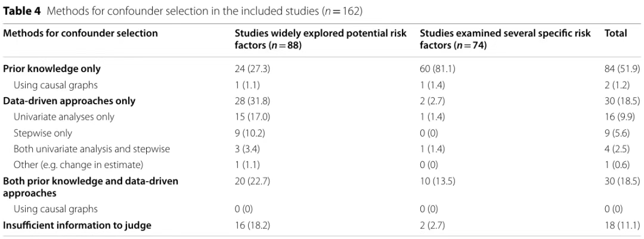
Task: Click the value 10 (13.5) cell
Action: coord(438,181)
